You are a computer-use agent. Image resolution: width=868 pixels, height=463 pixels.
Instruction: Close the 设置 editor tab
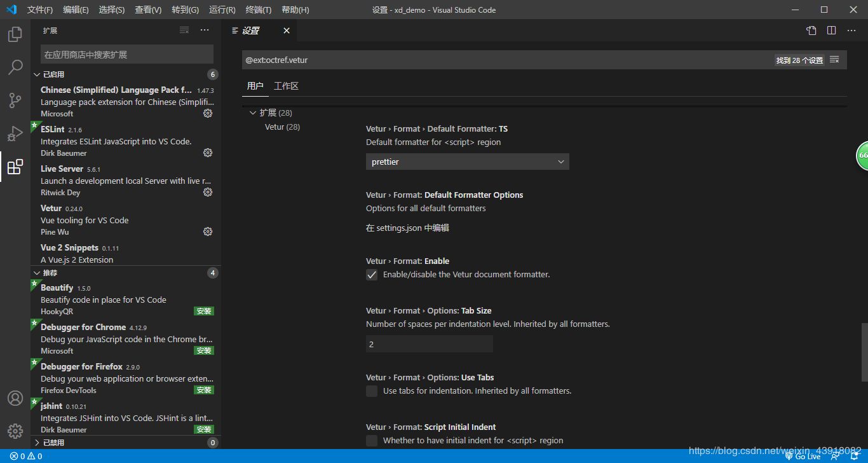(287, 31)
